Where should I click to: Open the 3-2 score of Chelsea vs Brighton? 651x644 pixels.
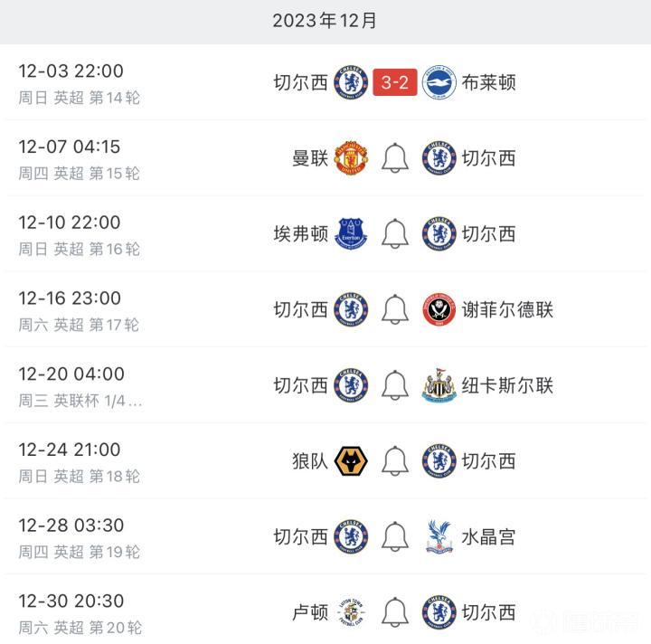click(x=395, y=83)
